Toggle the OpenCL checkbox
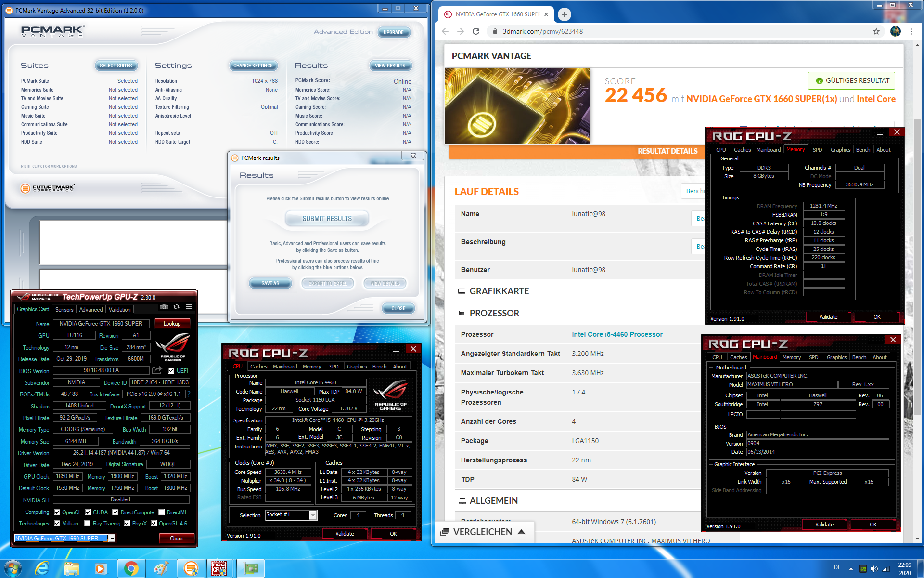 (57, 512)
